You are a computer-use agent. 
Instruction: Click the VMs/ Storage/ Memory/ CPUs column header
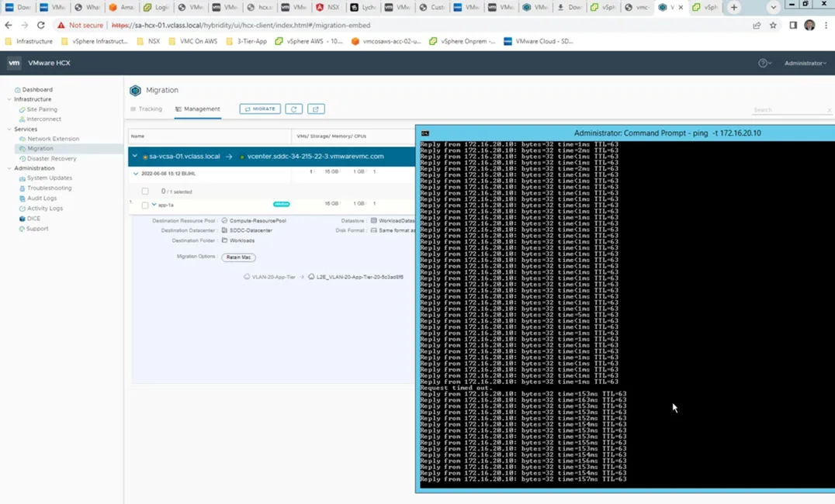click(x=331, y=136)
